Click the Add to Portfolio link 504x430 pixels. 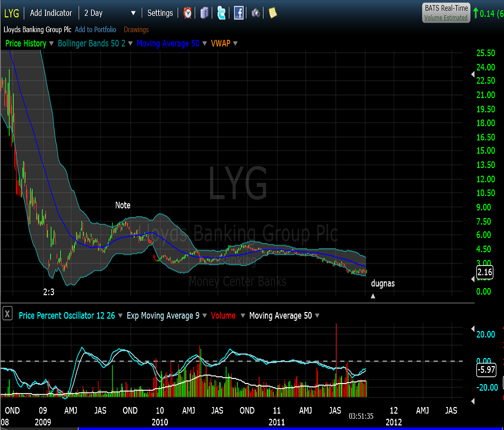click(95, 30)
